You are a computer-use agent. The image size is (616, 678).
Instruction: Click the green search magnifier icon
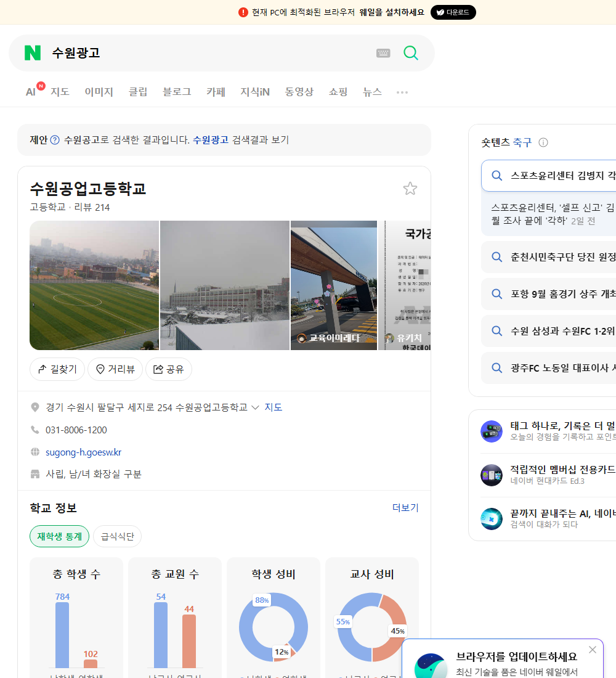411,53
